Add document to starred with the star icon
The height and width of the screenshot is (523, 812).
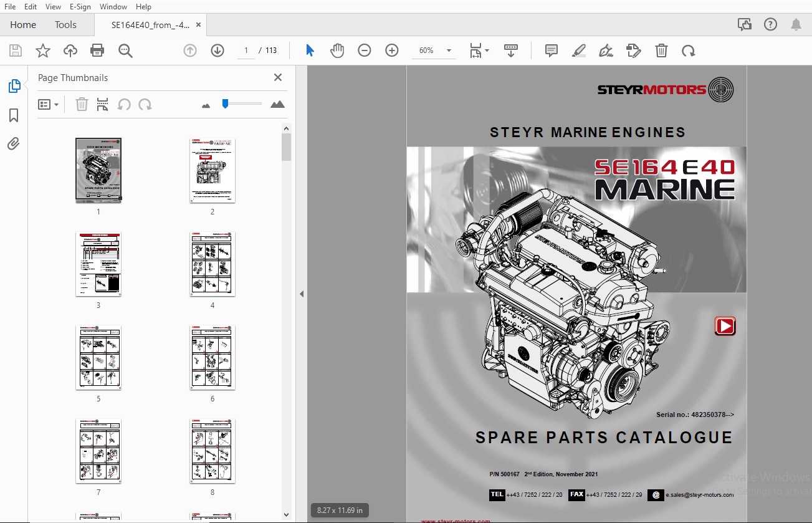pos(42,50)
